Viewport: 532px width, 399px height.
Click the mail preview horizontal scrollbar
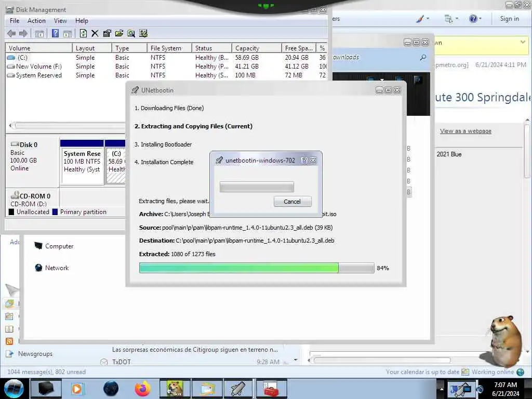click(x=382, y=361)
